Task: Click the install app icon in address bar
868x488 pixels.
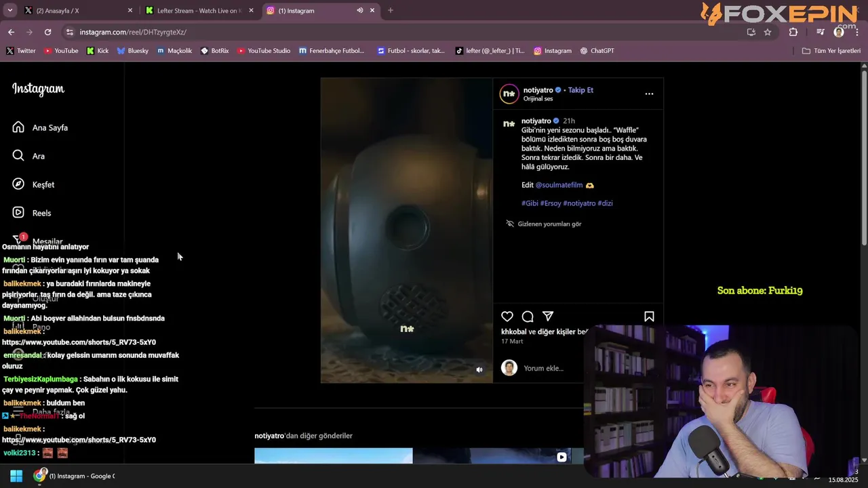Action: coord(751,32)
